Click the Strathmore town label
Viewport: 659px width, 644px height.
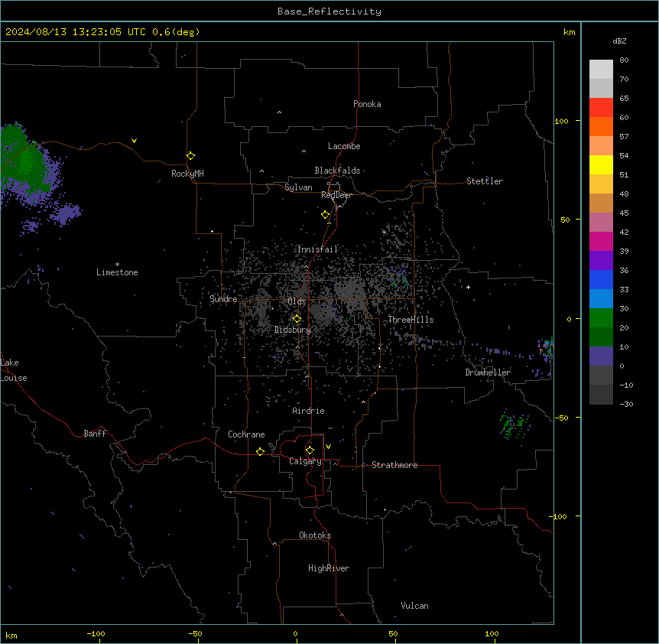394,465
